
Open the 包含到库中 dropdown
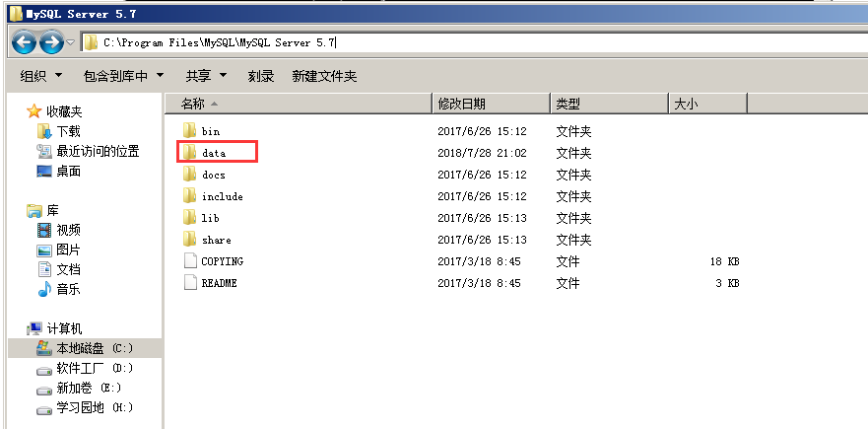coord(123,76)
